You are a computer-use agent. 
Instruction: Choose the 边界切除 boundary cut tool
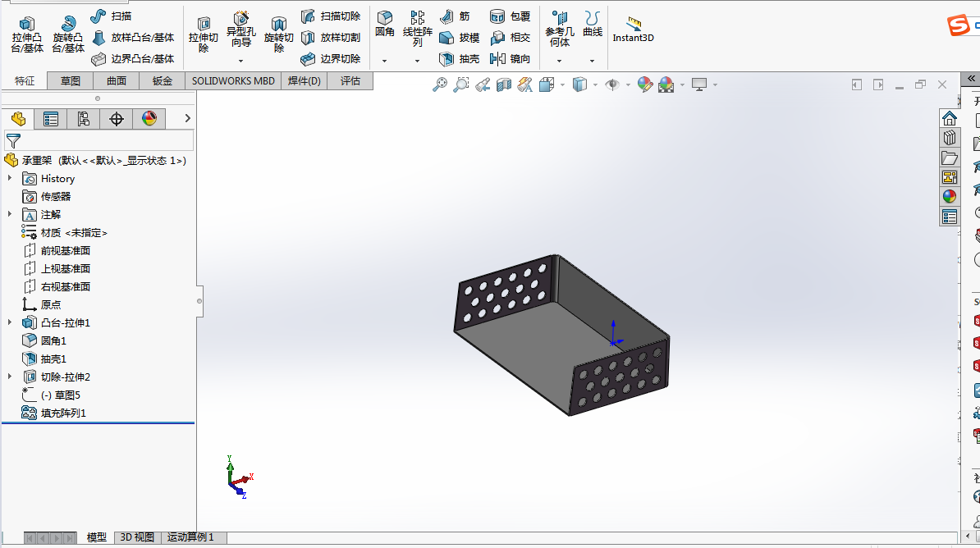click(331, 59)
